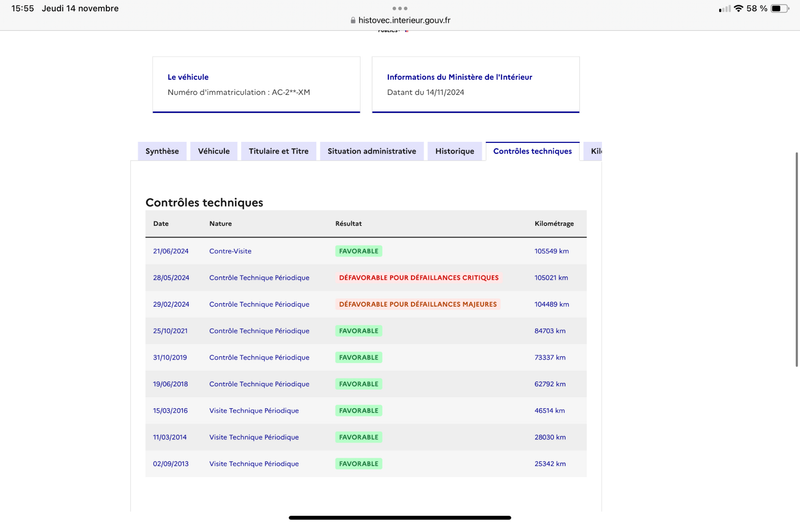
Task: Tap the three-dot multitasking icon at top
Action: (400, 8)
